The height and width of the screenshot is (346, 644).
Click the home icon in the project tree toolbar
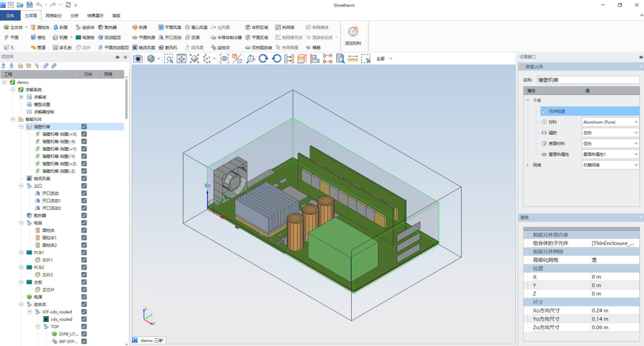(x=20, y=66)
